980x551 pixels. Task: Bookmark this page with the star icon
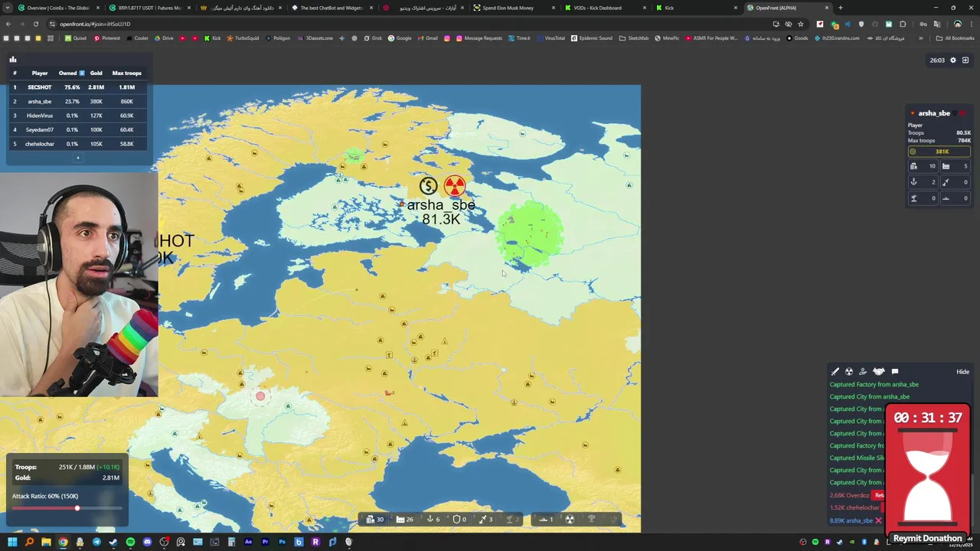(801, 24)
